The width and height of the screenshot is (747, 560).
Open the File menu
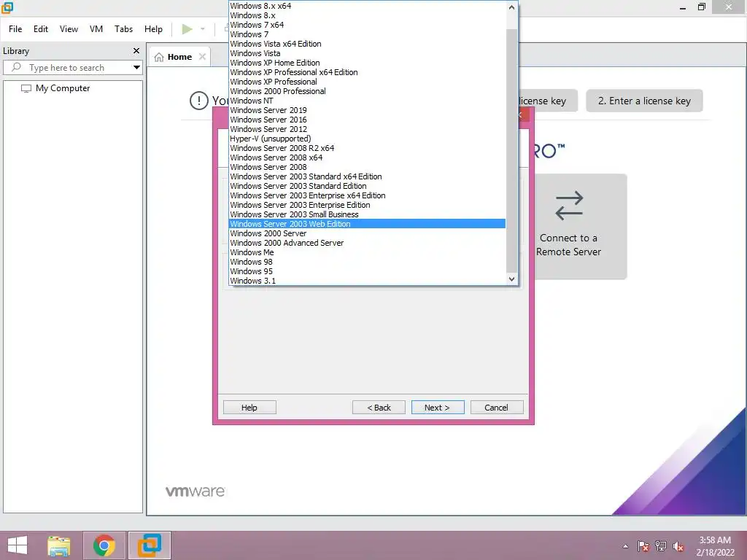(x=15, y=29)
